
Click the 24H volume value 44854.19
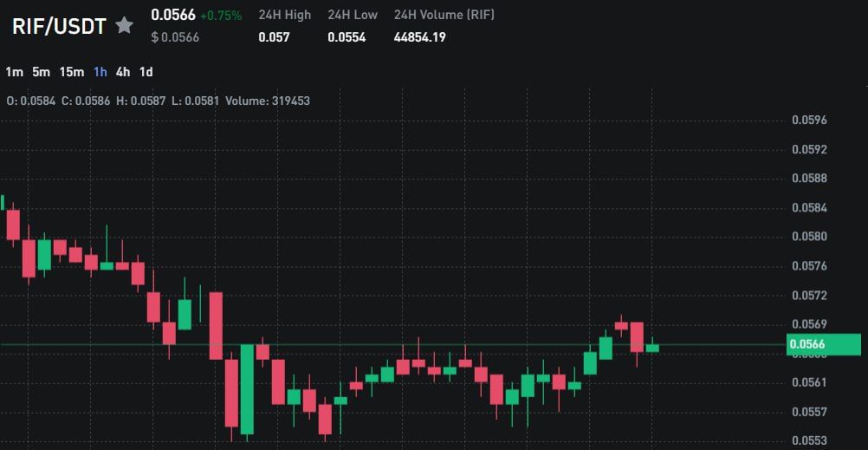(x=419, y=37)
